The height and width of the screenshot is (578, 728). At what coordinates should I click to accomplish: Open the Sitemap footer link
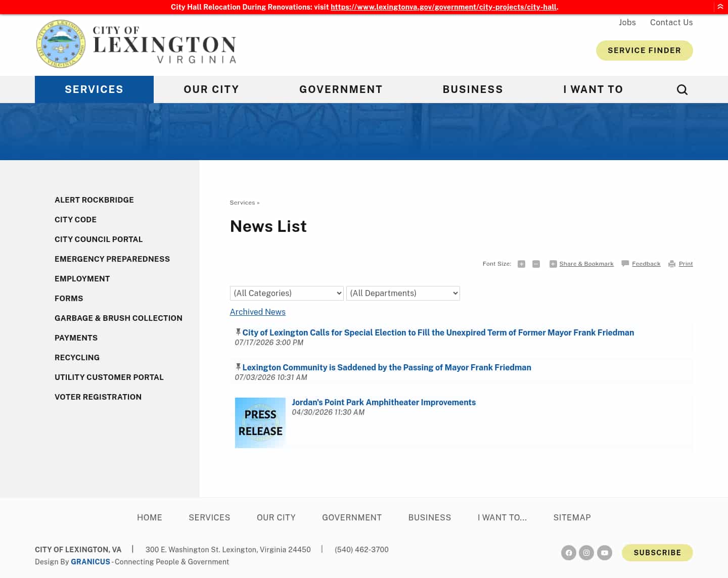click(572, 517)
